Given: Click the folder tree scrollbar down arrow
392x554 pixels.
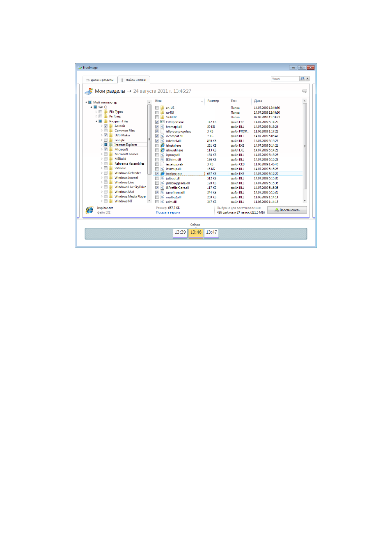Looking at the screenshot, I should 149,201.
